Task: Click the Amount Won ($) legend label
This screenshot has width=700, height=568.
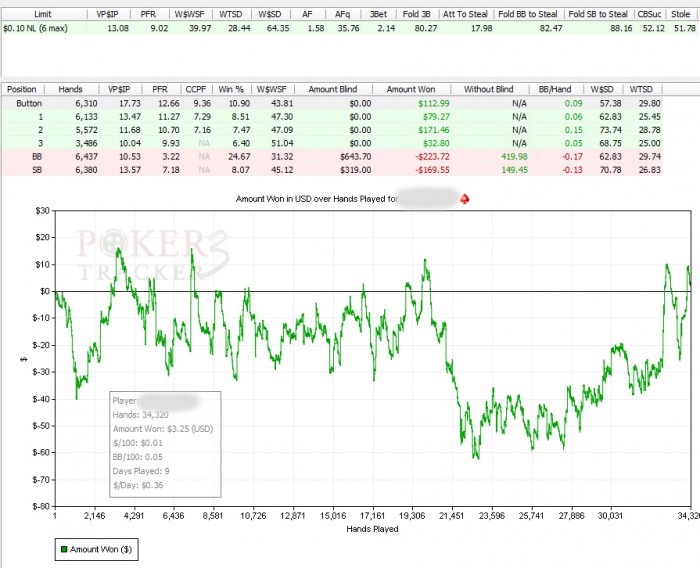Action: (102, 549)
